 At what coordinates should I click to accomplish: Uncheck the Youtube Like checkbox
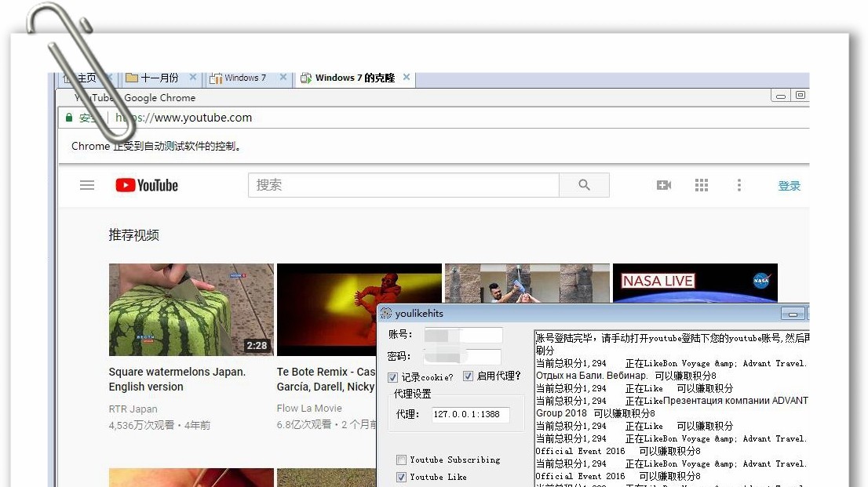coord(401,477)
